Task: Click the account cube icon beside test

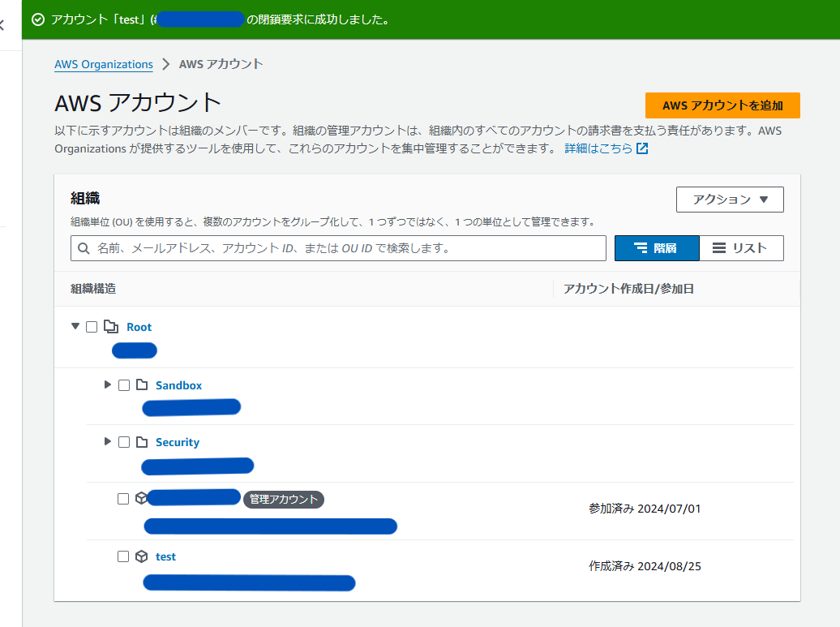Action: tap(141, 556)
